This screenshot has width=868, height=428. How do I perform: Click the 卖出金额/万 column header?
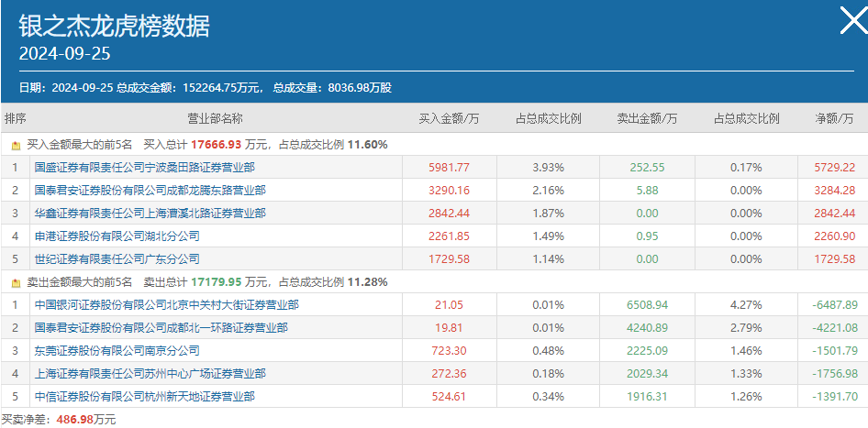[x=647, y=118]
